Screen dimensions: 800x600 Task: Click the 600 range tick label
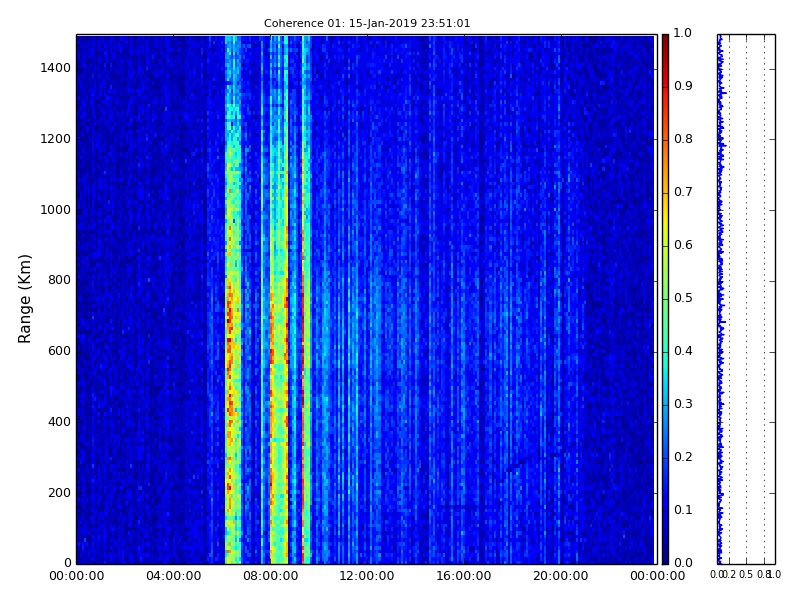(59, 351)
